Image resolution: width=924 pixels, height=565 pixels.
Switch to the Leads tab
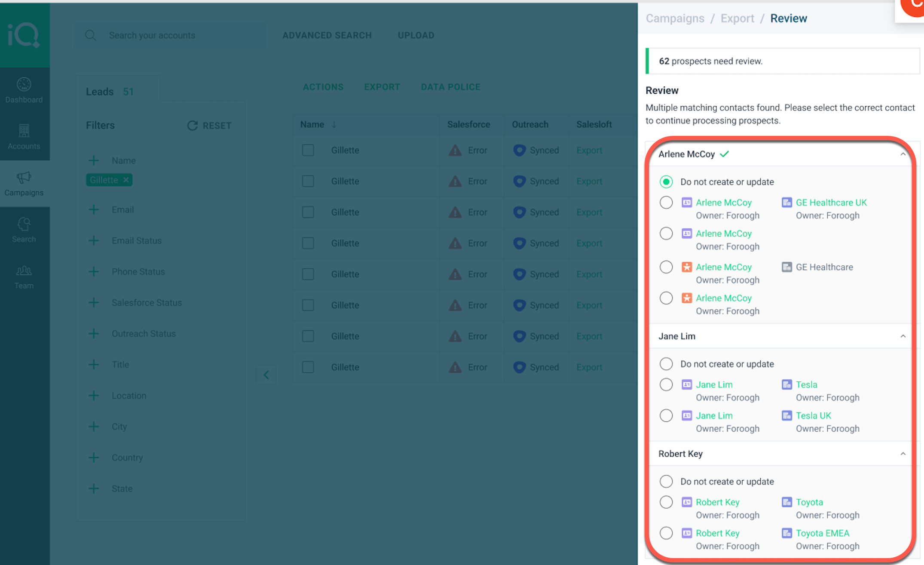(110, 92)
